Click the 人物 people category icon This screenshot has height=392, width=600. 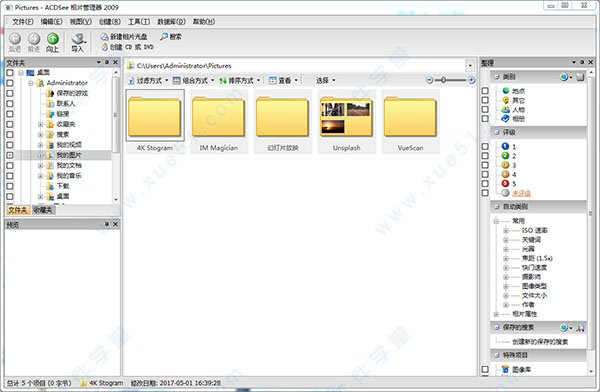point(505,109)
